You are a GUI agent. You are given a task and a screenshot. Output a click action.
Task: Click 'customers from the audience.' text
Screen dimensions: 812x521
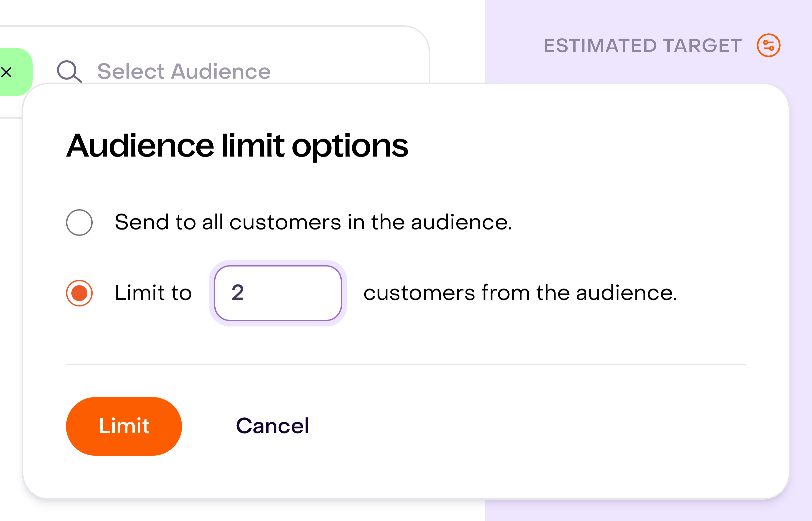520,293
